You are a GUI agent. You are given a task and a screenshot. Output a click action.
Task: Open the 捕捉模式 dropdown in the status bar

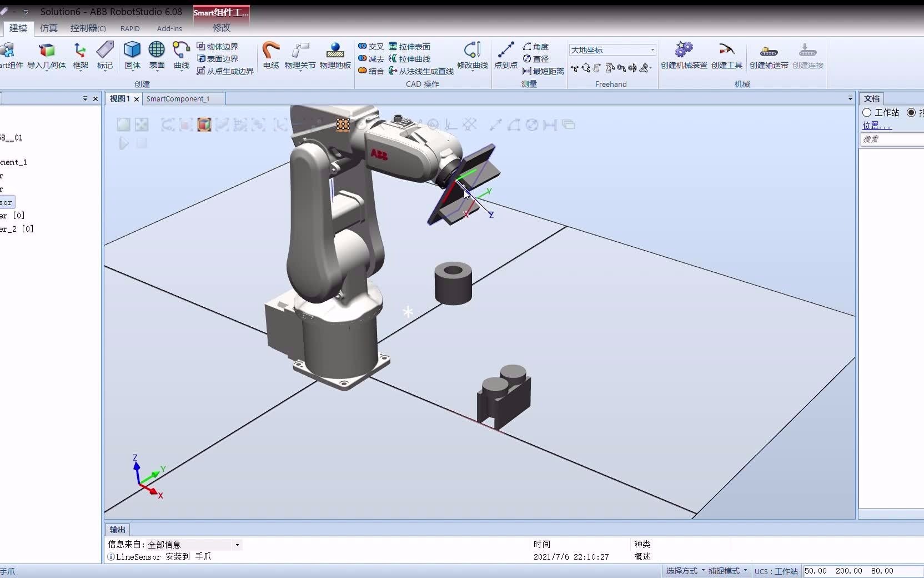pyautogui.click(x=727, y=571)
